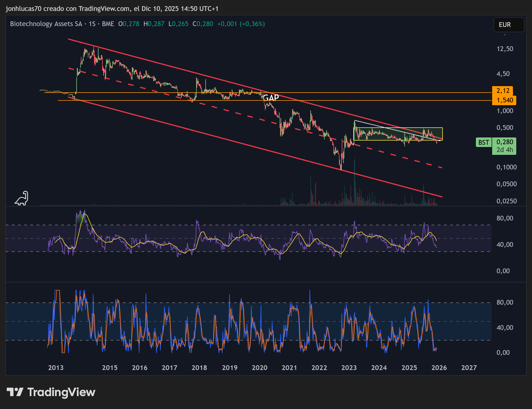This screenshot has width=532, height=409.
Task: Click the 12,50 price axis label
Action: click(505, 49)
